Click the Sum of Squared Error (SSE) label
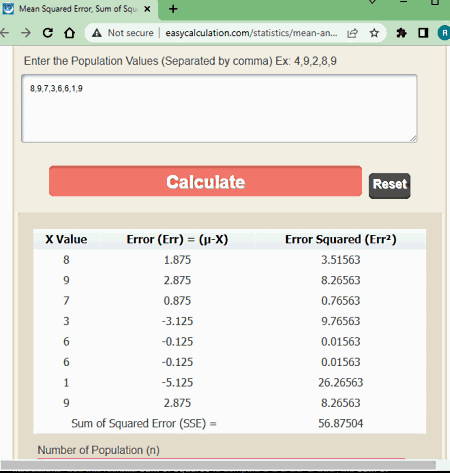 click(x=144, y=424)
